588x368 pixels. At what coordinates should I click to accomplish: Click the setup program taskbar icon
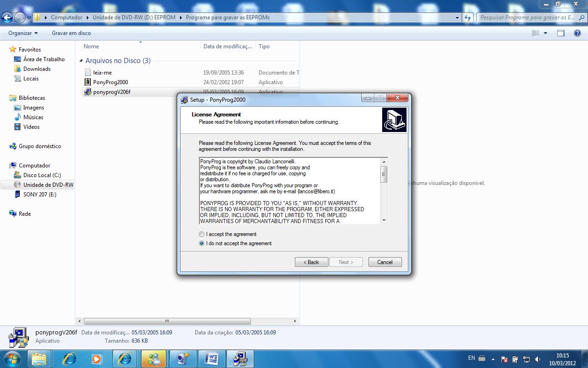tap(240, 358)
